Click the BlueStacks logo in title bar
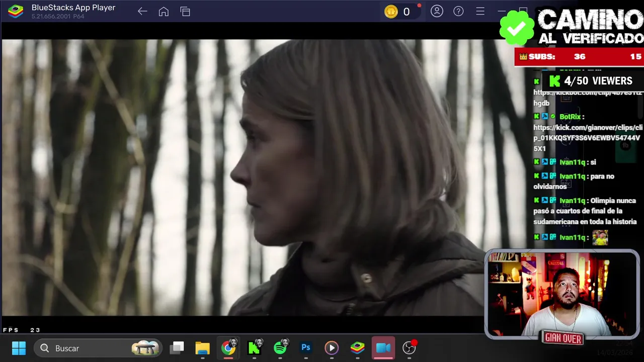Viewport: 644px width, 362px height. click(x=16, y=11)
